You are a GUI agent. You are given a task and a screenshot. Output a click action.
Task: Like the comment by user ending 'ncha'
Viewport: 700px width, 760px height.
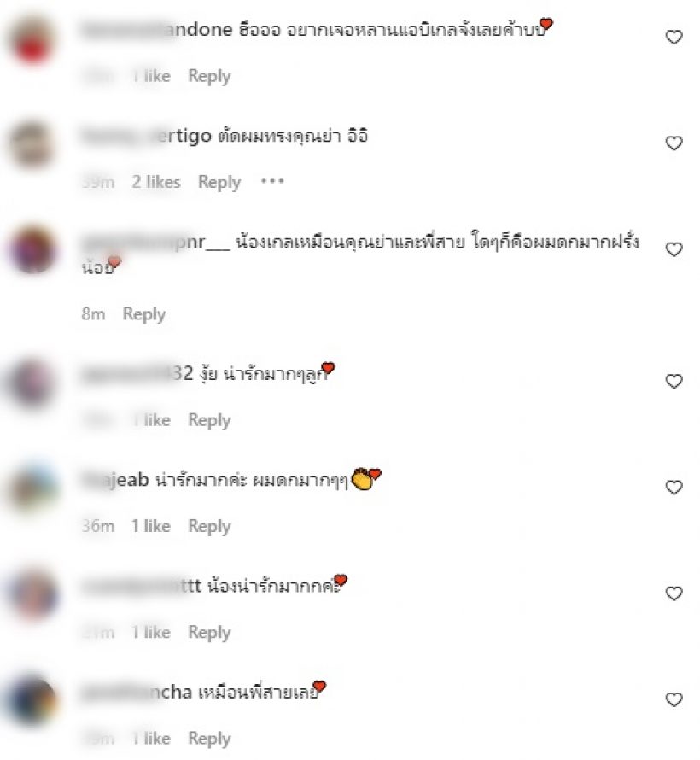coord(674,699)
